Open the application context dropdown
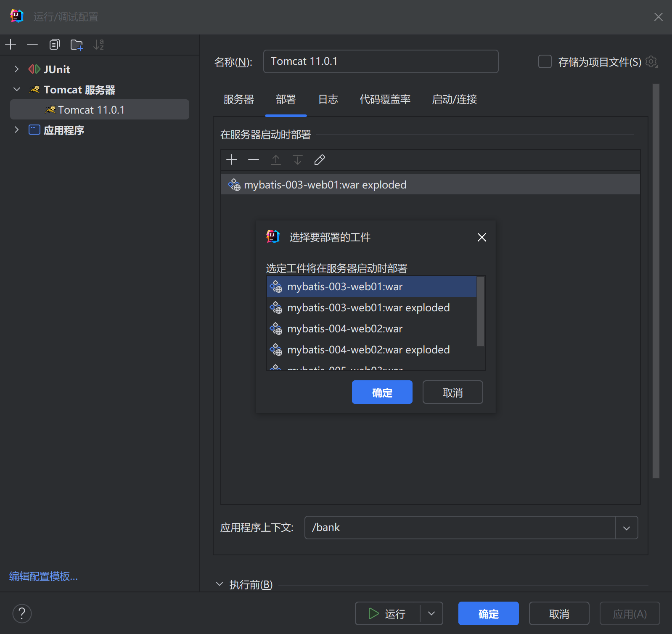Screen dimensions: 672x634 click(627, 528)
